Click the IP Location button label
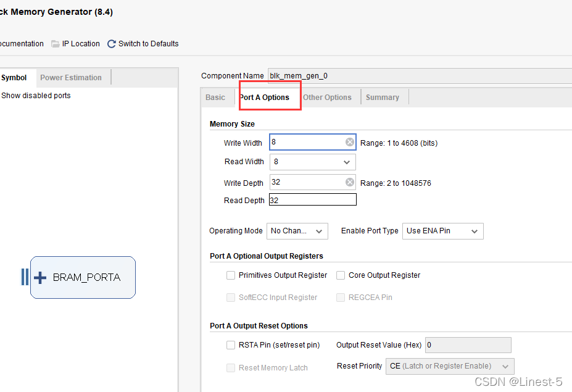This screenshot has height=392, width=572. pyautogui.click(x=81, y=44)
